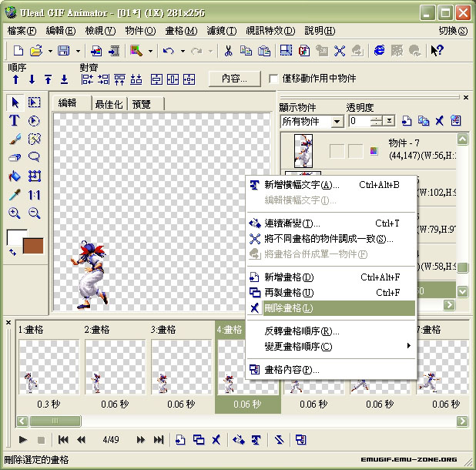Select the Fill bucket tool
This screenshot has width=476, height=470.
click(15, 176)
